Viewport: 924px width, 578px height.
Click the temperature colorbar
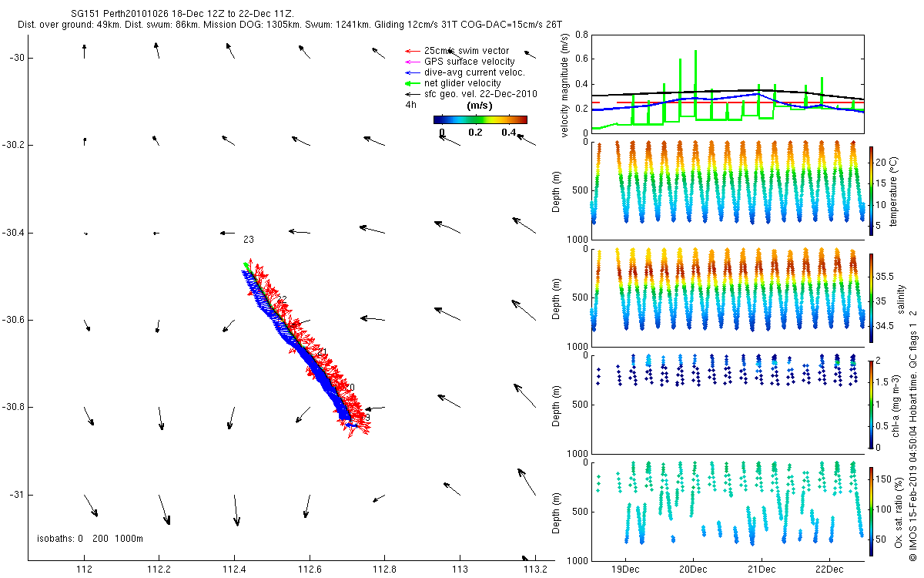(x=872, y=190)
